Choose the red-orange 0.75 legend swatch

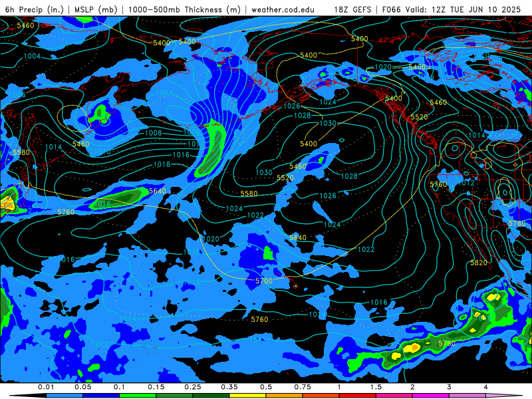click(x=321, y=396)
